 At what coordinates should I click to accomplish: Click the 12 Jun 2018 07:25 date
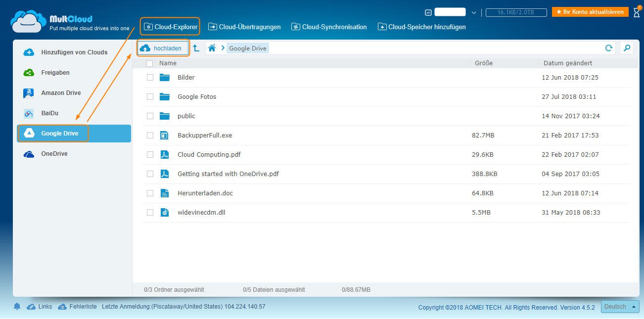570,77
